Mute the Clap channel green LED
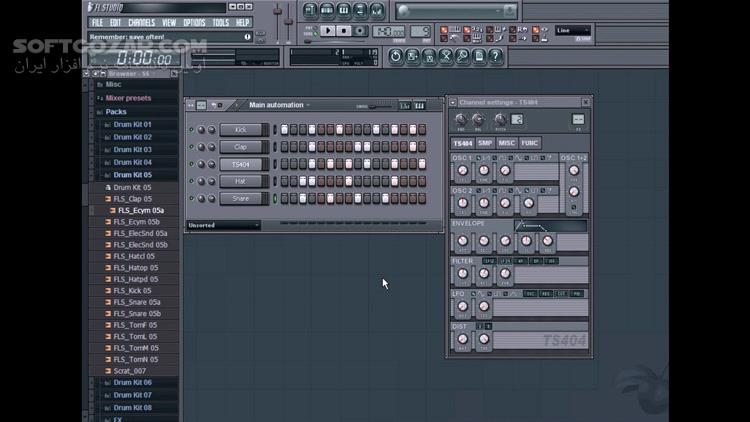The image size is (750, 422). pos(191,147)
